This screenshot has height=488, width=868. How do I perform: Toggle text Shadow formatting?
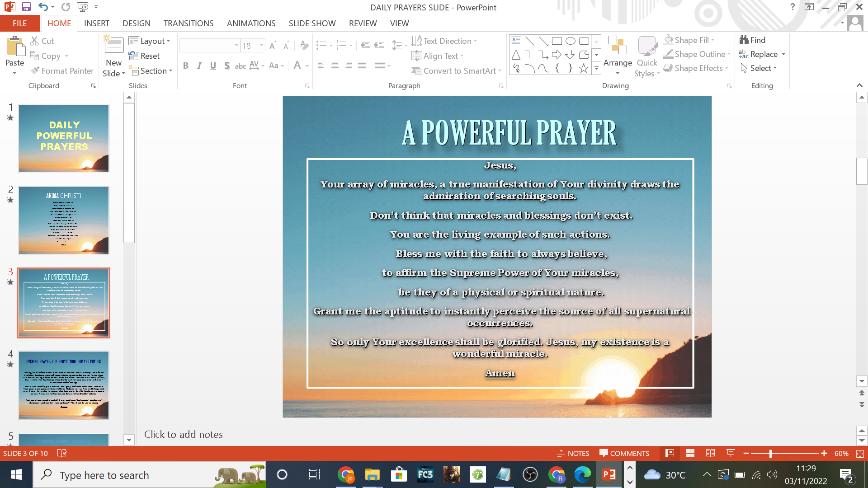click(226, 66)
